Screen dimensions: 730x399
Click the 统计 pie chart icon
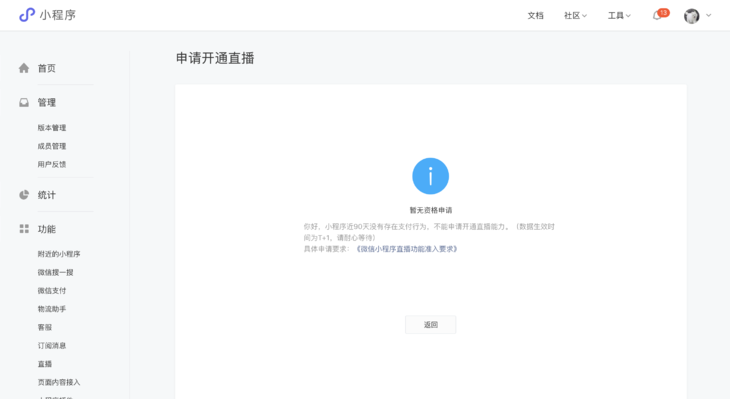(x=24, y=195)
